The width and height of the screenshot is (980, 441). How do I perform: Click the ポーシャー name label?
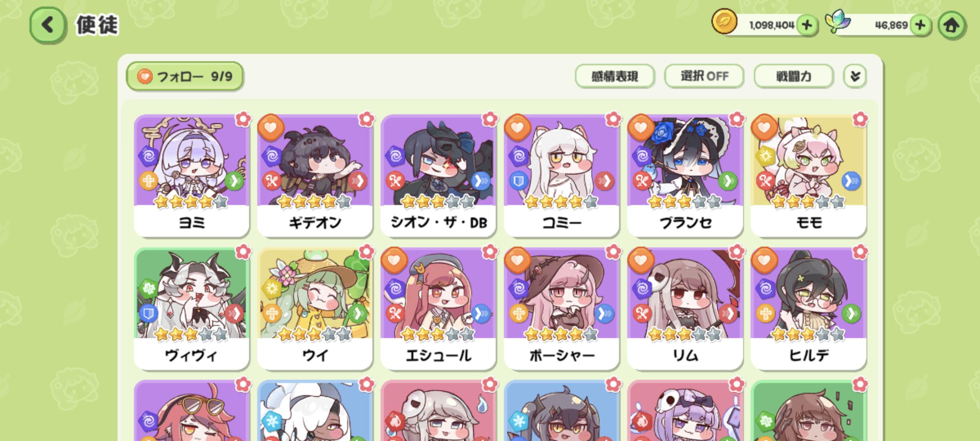coord(562,356)
